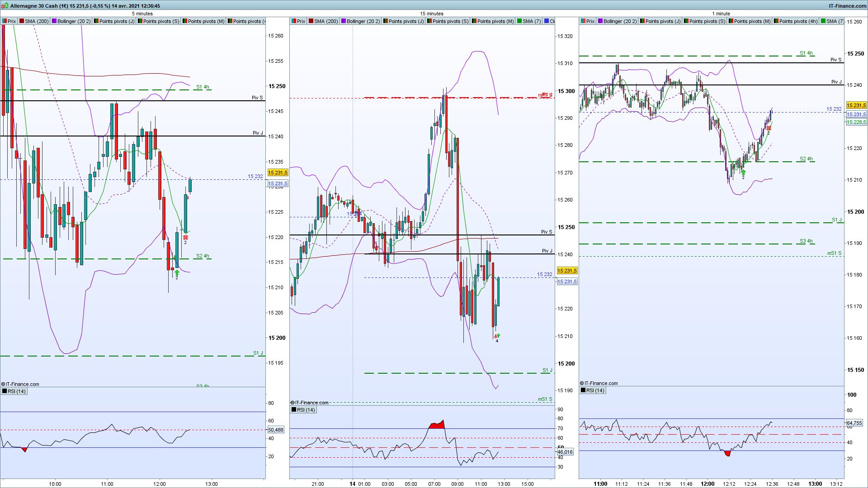Click the RSI (14) label in 5 minutes panel

pyautogui.click(x=17, y=391)
